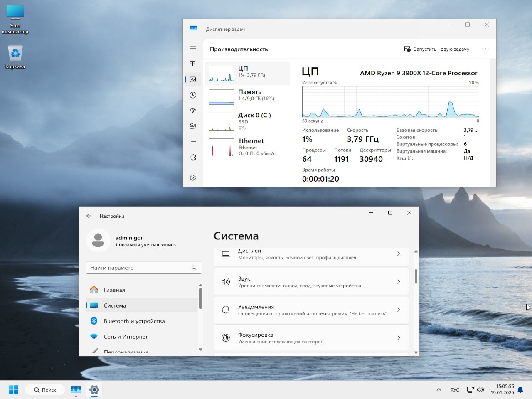The height and width of the screenshot is (399, 532).
Task: Click uptime value 0:00:01:20
Action: 320,179
